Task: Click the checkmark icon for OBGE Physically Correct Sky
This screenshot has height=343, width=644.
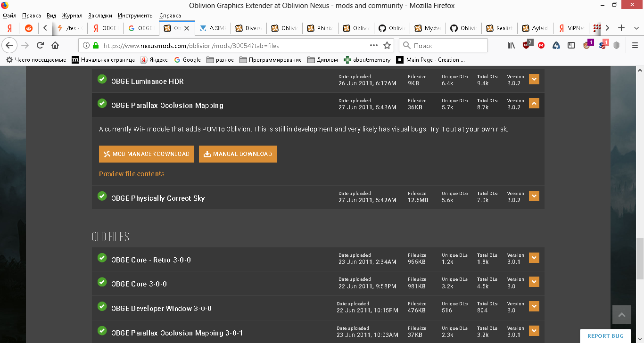Action: tap(102, 196)
